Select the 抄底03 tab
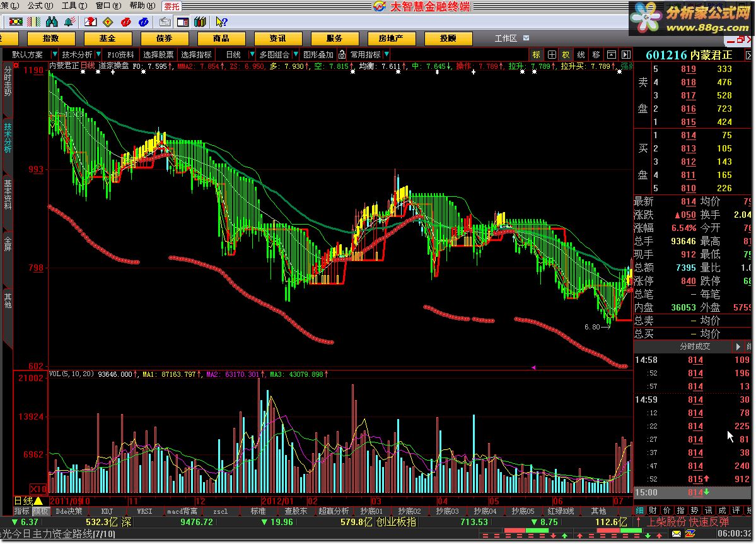The image size is (756, 544). tap(447, 511)
